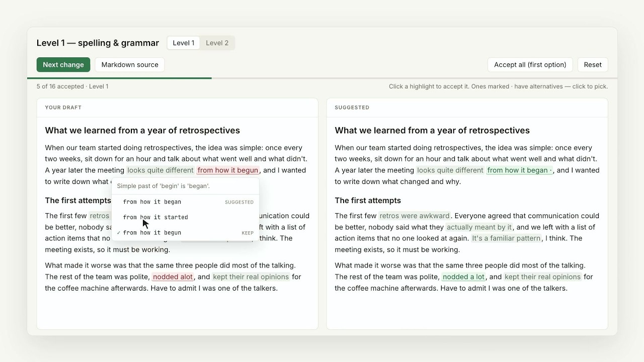Open alternatives for suggested 'from how it began ·'
This screenshot has height=362, width=644.
pos(520,170)
